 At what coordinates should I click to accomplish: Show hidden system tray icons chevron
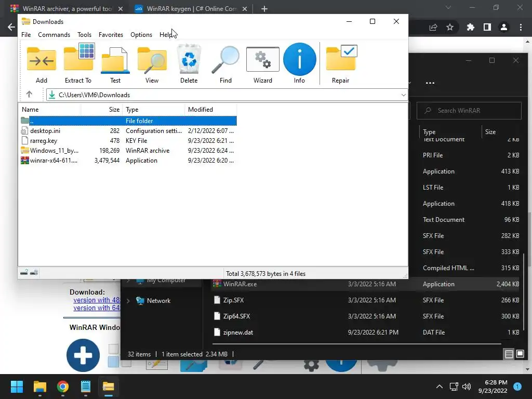(439, 387)
